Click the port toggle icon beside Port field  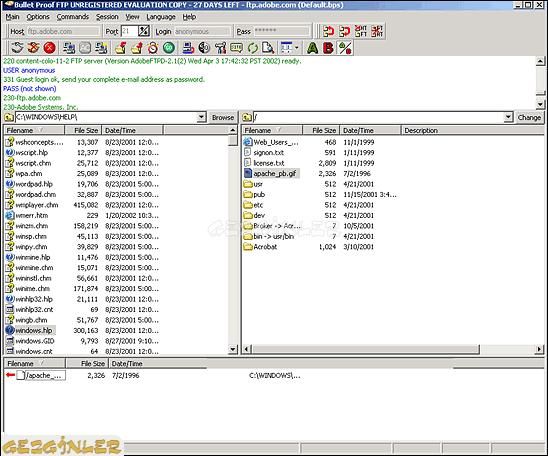tap(144, 31)
